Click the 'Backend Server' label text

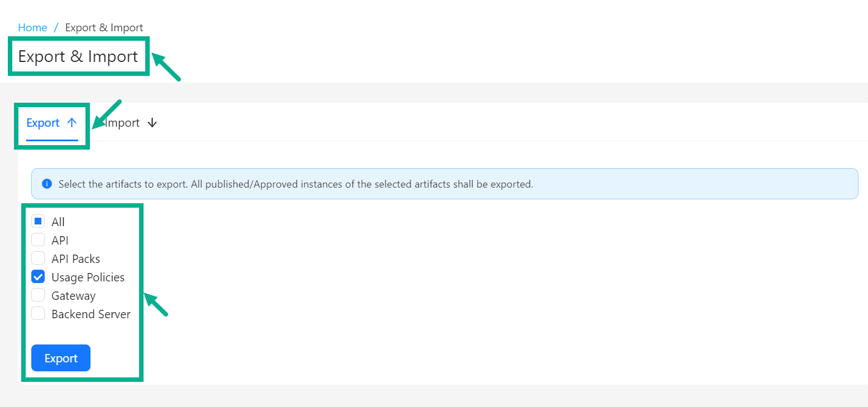pos(90,314)
